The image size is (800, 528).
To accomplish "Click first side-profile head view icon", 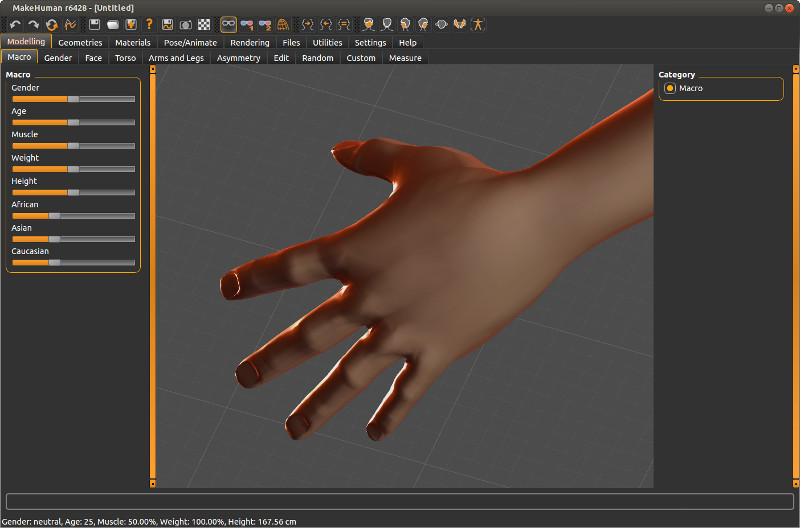I will [x=405, y=24].
